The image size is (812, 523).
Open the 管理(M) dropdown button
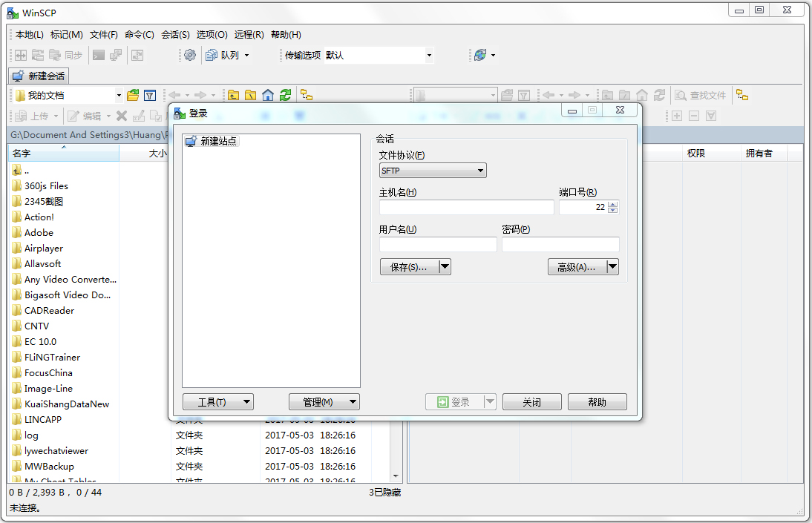[x=324, y=402]
